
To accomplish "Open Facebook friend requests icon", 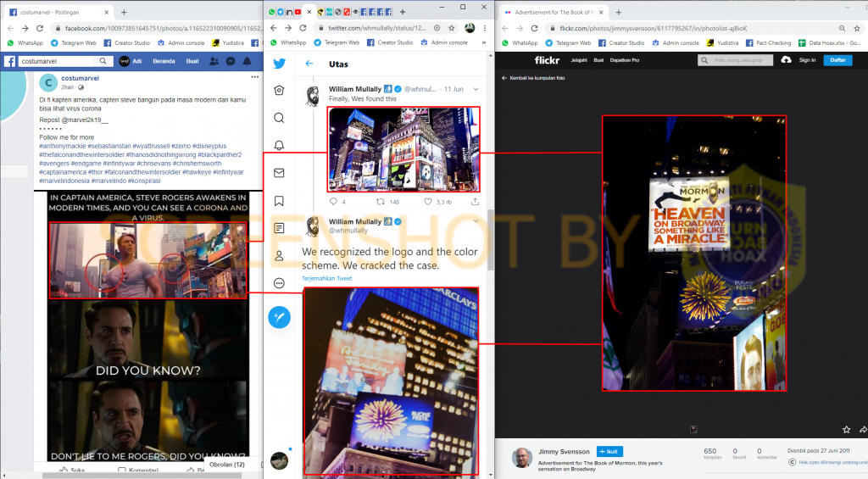I will tap(214, 61).
